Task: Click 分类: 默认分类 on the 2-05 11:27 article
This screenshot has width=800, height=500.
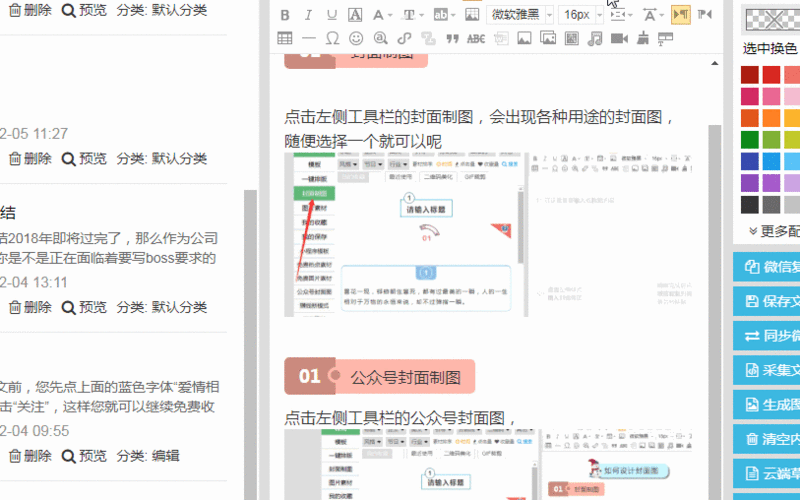Action: [x=162, y=159]
